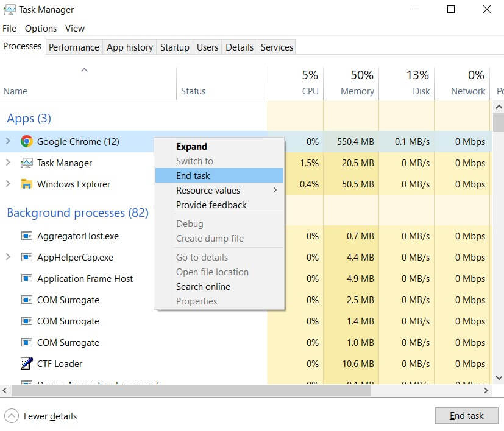Switch to the App history tab
This screenshot has width=504, height=431.
[130, 47]
